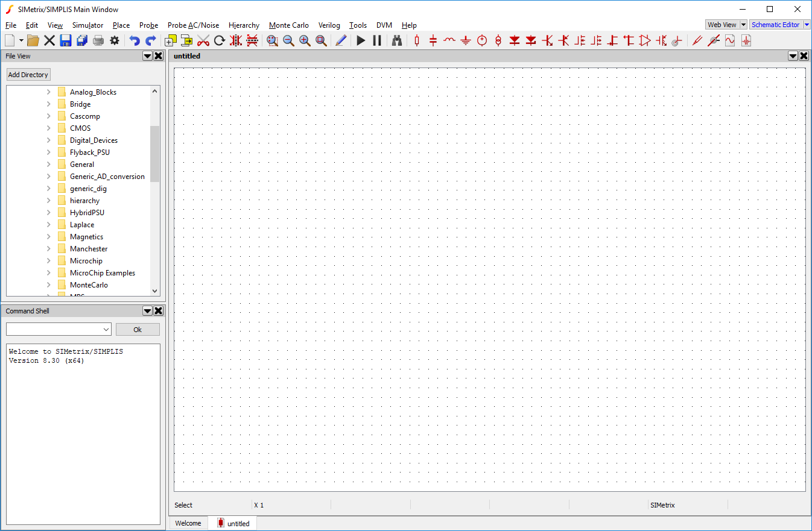Click the Ok button in Command Shell
The height and width of the screenshot is (531, 812).
(x=138, y=330)
